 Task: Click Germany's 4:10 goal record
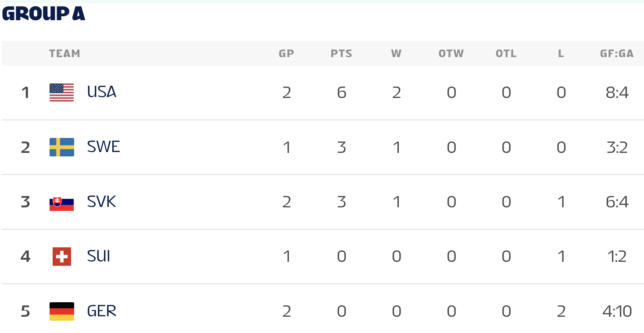[617, 311]
